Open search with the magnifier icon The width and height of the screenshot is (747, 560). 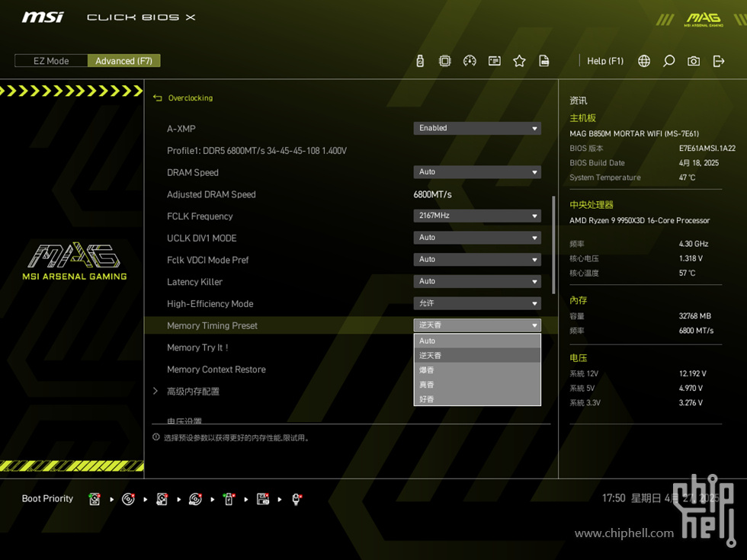click(669, 61)
